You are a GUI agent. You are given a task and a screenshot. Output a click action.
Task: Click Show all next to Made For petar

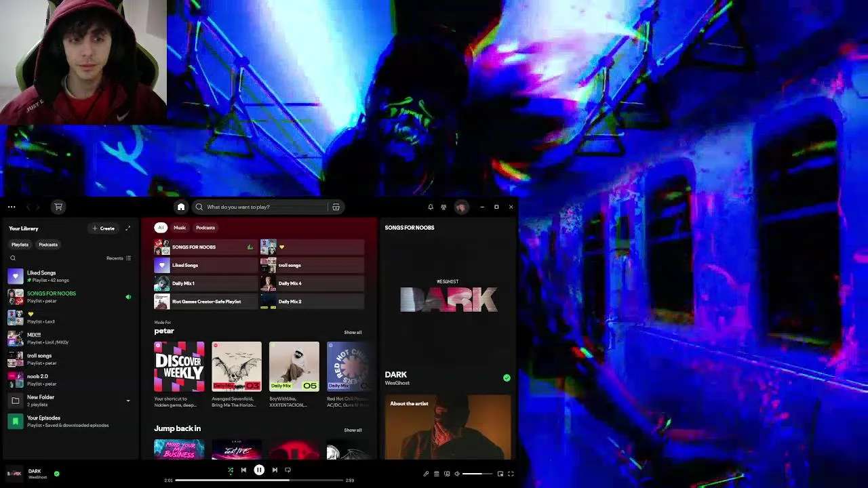(x=353, y=332)
